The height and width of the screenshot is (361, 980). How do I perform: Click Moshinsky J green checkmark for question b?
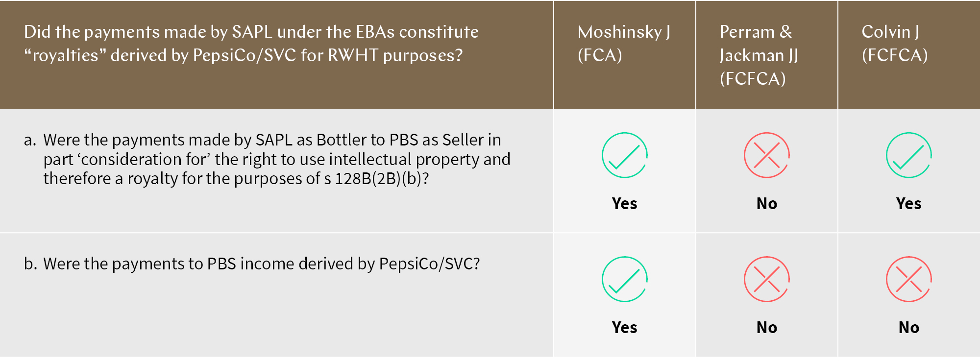click(625, 279)
